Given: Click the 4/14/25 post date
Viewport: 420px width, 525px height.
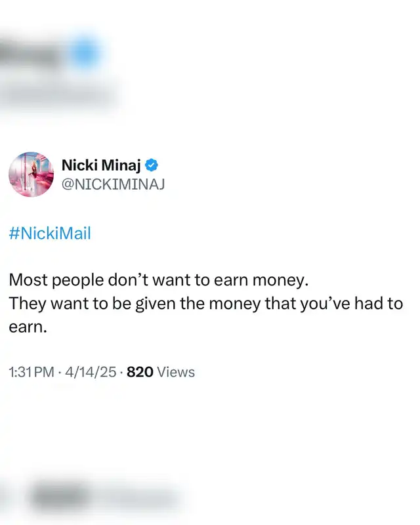Looking at the screenshot, I should click(x=91, y=372).
